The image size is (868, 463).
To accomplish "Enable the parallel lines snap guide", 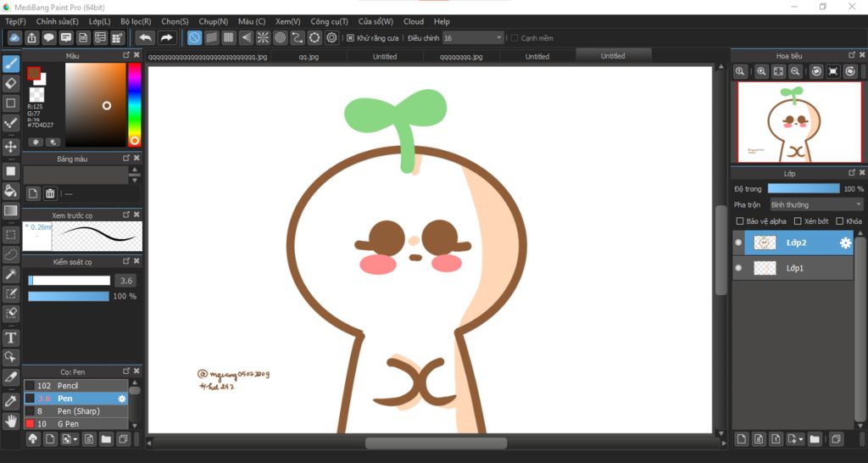I will pos(211,37).
